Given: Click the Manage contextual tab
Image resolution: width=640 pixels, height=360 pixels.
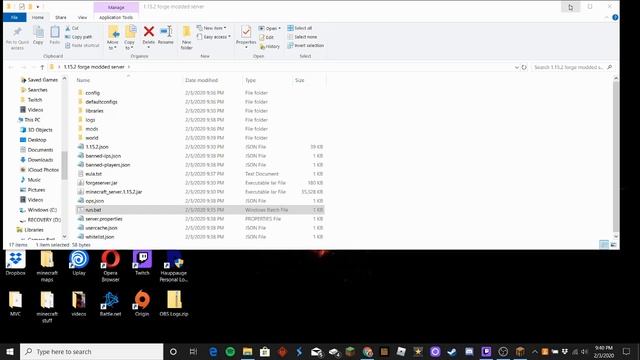Looking at the screenshot, I should click(116, 7).
